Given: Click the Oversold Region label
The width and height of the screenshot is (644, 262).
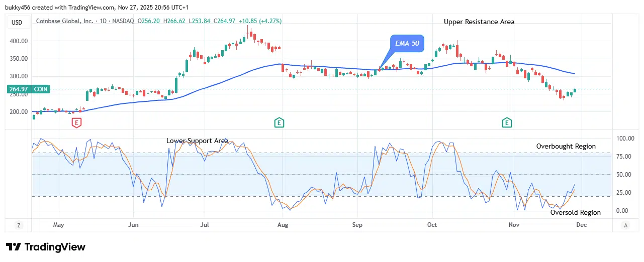Looking at the screenshot, I should [x=575, y=212].
